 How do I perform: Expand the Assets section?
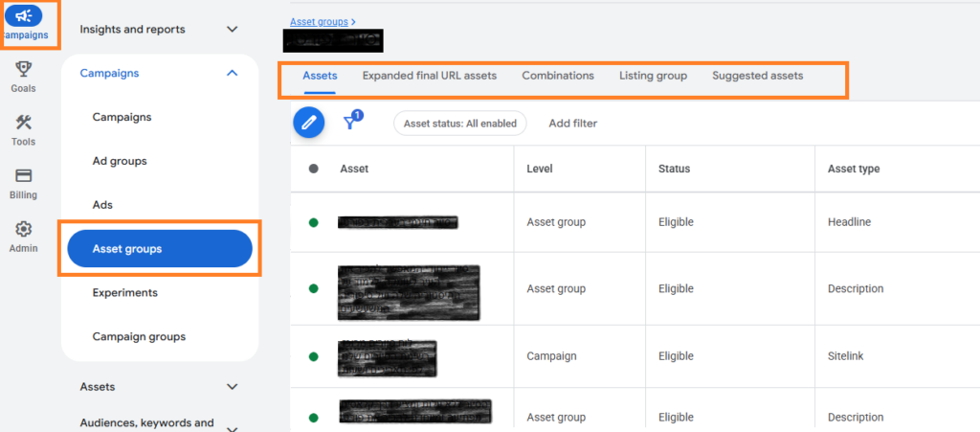[x=232, y=387]
